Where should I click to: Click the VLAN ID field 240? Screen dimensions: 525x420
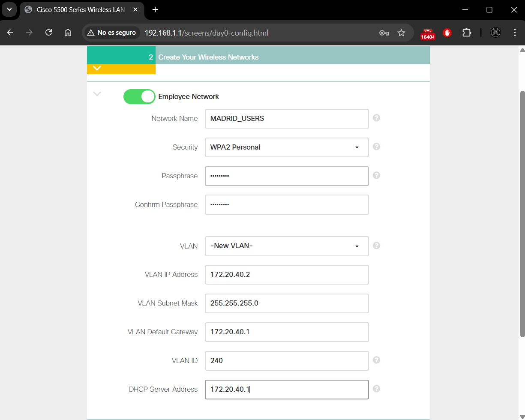tap(287, 361)
